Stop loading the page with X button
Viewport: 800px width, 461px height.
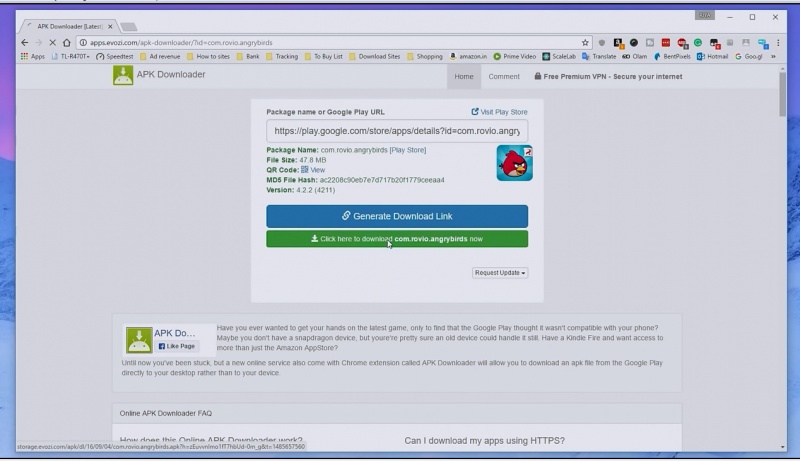coord(52,43)
